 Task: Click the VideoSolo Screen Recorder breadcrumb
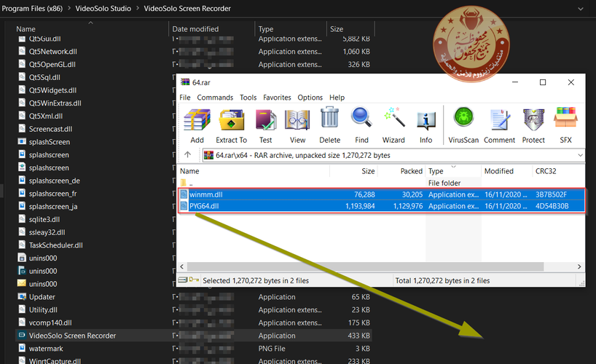(x=187, y=8)
